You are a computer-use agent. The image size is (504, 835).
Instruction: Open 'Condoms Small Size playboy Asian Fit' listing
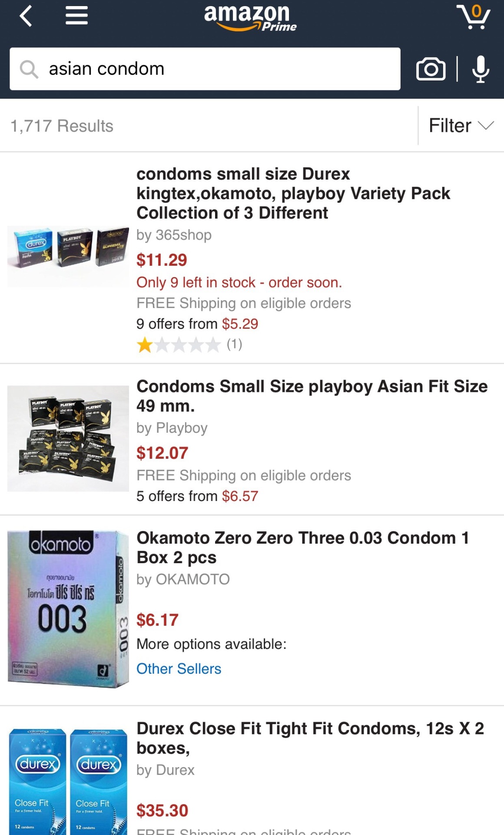coord(312,396)
